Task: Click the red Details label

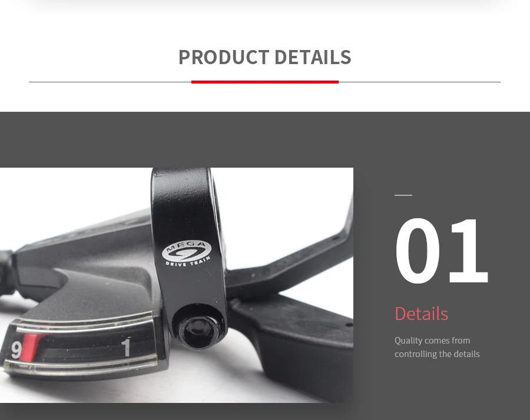Action: coord(421,314)
